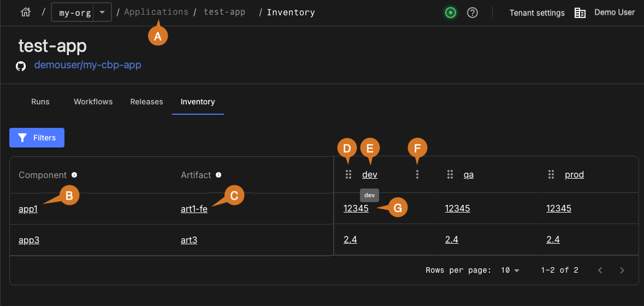Open app3 version 2.4 in prod
The height and width of the screenshot is (306, 644).
553,240
